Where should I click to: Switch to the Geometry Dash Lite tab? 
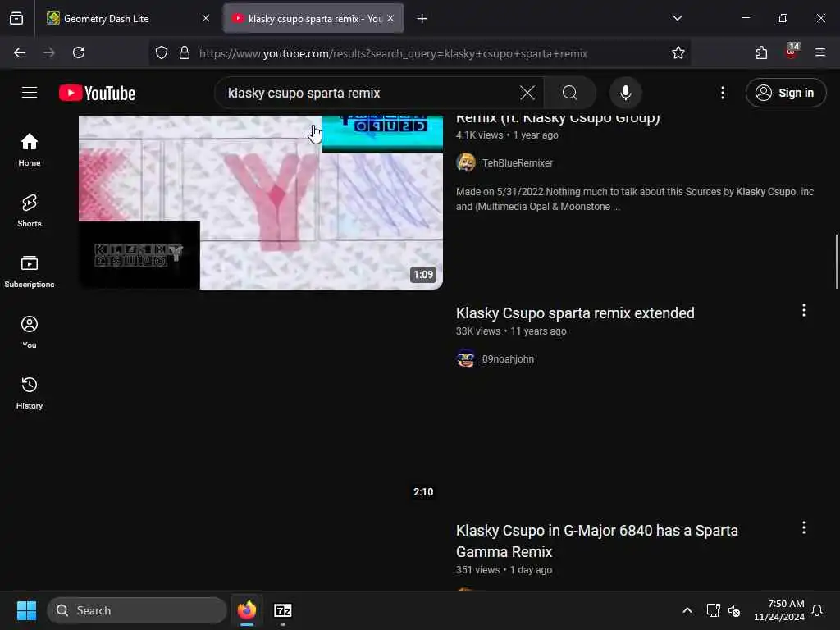[127, 19]
